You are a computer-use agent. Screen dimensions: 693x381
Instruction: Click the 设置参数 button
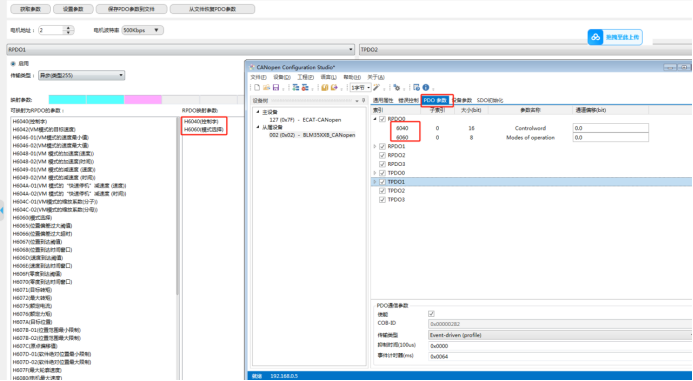pos(73,9)
